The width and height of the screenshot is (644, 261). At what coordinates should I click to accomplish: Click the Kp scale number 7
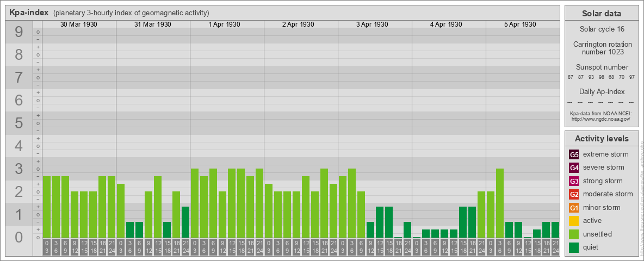(x=18, y=78)
